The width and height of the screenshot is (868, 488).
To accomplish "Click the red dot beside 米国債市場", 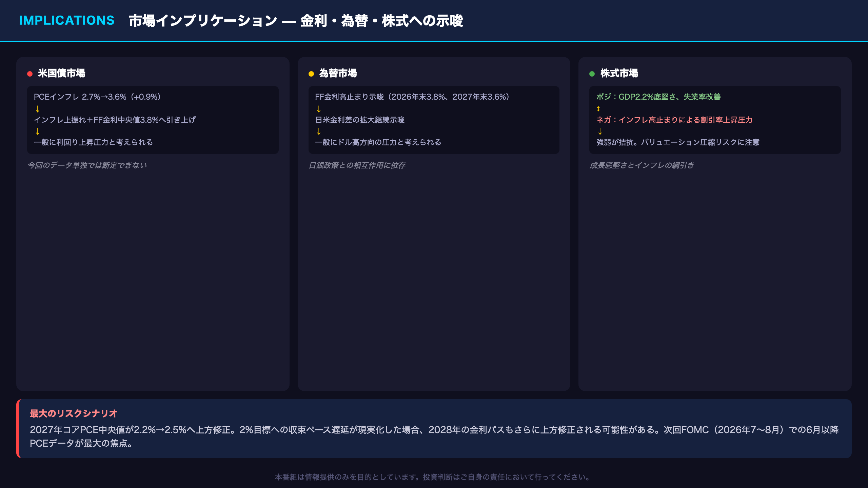I will pyautogui.click(x=30, y=74).
